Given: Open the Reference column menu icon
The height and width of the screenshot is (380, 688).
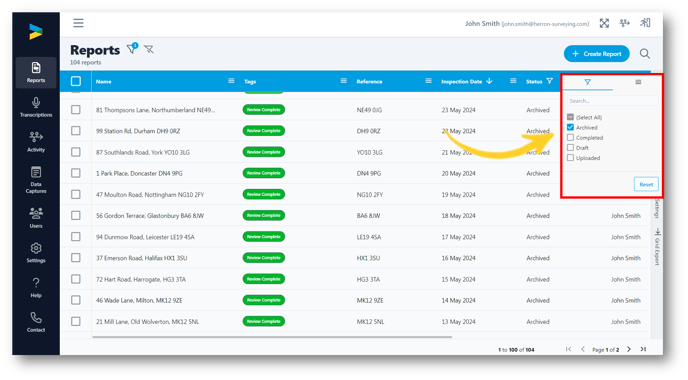Looking at the screenshot, I should [x=428, y=81].
